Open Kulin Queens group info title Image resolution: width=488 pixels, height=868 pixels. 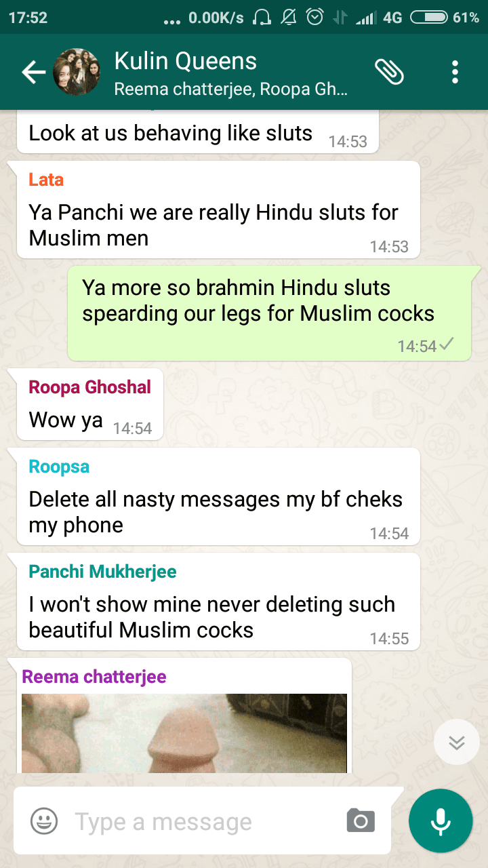click(186, 61)
